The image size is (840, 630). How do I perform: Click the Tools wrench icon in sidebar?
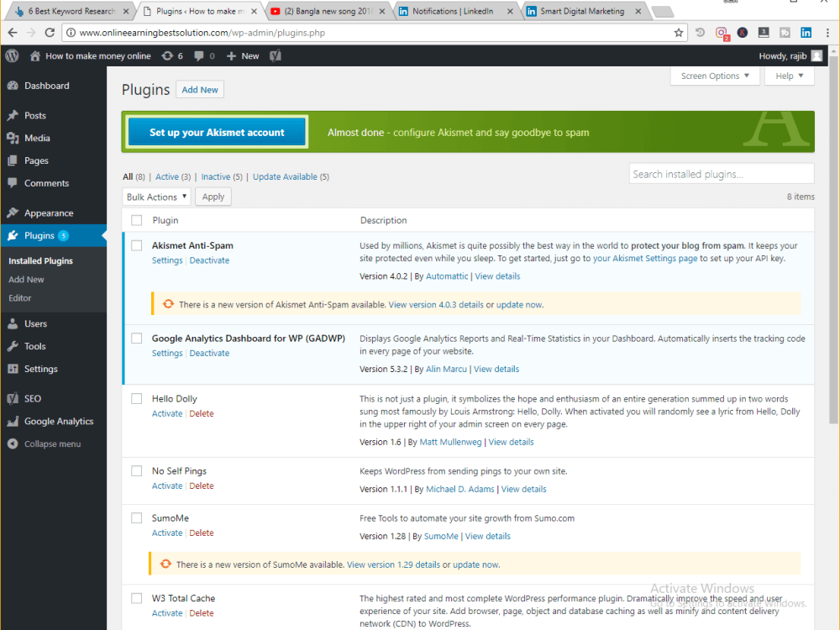coord(13,346)
